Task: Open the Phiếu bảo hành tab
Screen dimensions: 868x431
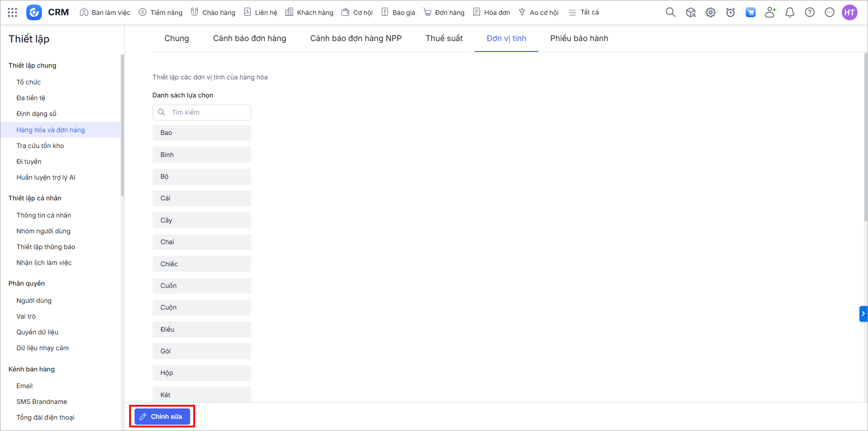Action: pos(579,38)
